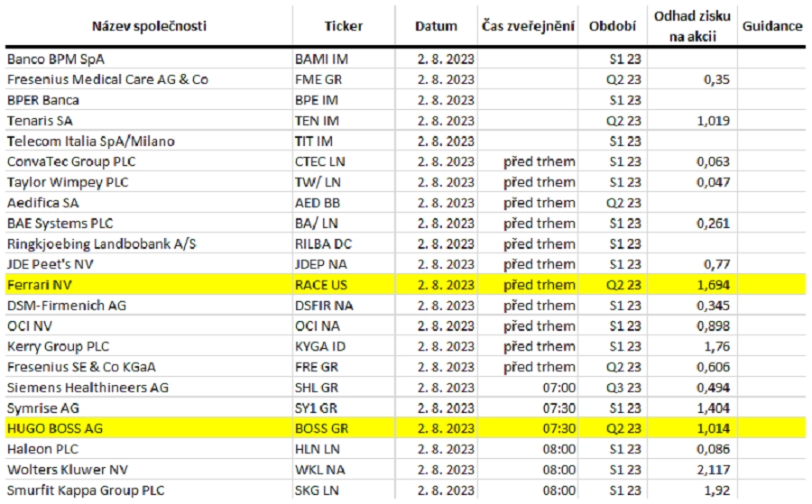The width and height of the screenshot is (812, 504).
Task: Click the 'Ticker' column header
Action: point(344,26)
